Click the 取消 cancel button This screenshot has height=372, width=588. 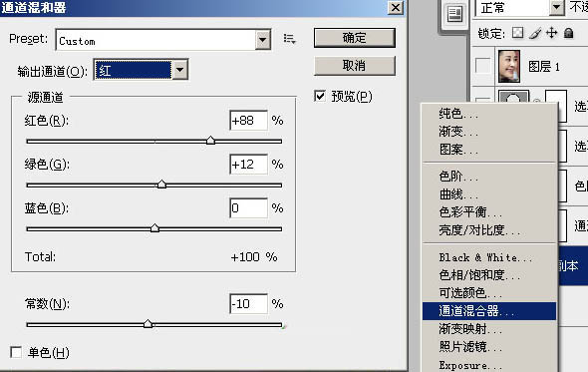pyautogui.click(x=355, y=66)
